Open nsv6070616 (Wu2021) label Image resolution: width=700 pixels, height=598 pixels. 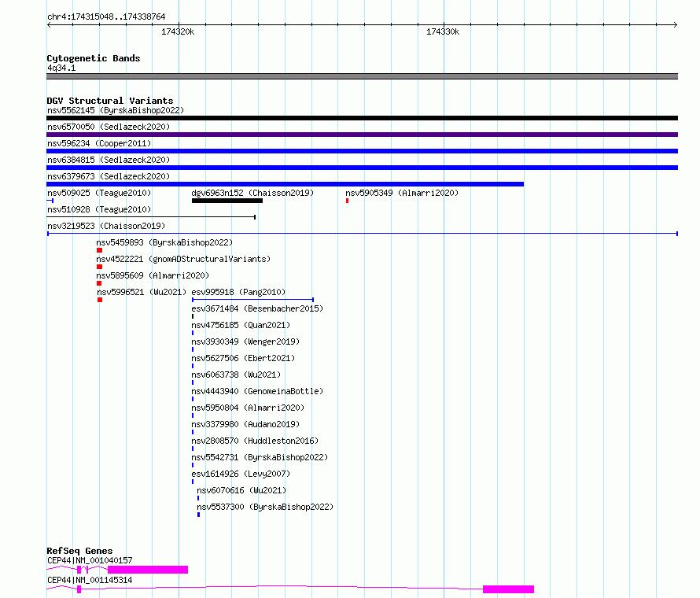[x=241, y=490]
